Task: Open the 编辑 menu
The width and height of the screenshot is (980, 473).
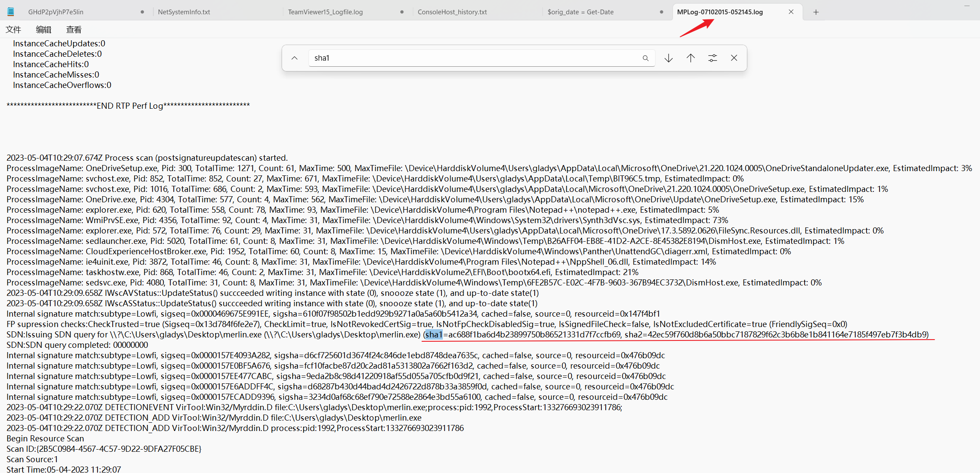Action: [43, 29]
